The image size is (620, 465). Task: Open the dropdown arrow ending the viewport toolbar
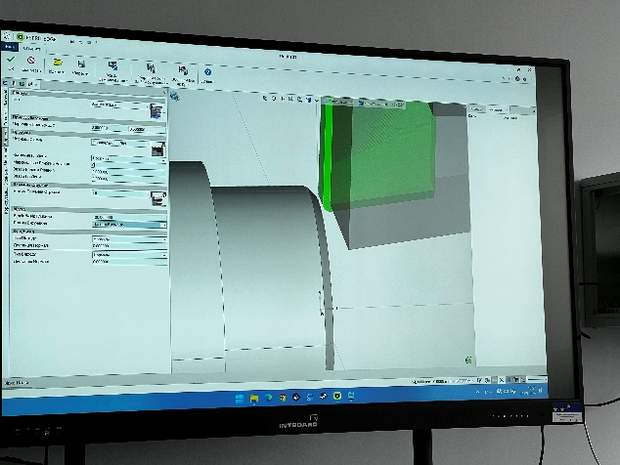[x=317, y=101]
